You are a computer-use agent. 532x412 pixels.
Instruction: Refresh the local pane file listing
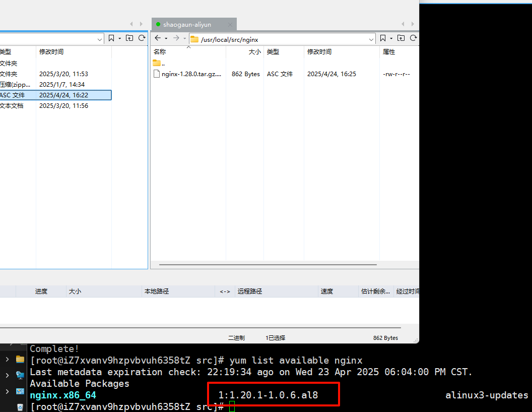click(142, 38)
